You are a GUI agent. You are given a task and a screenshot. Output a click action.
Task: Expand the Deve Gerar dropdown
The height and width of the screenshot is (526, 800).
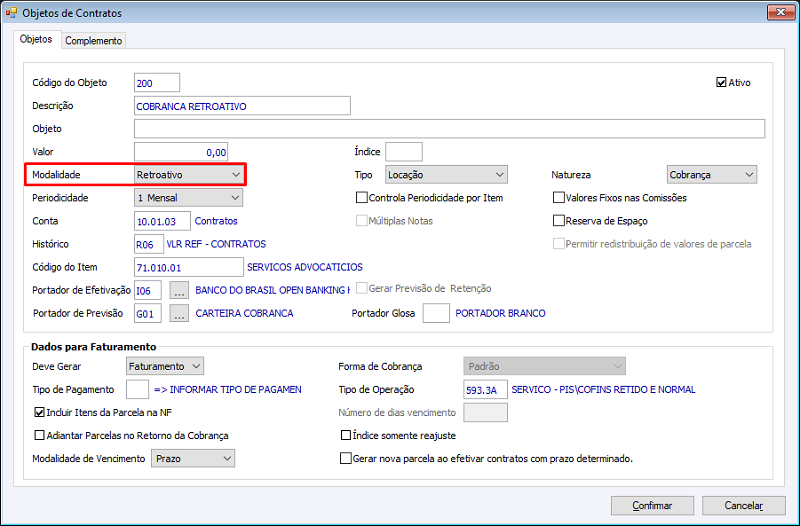click(x=165, y=366)
